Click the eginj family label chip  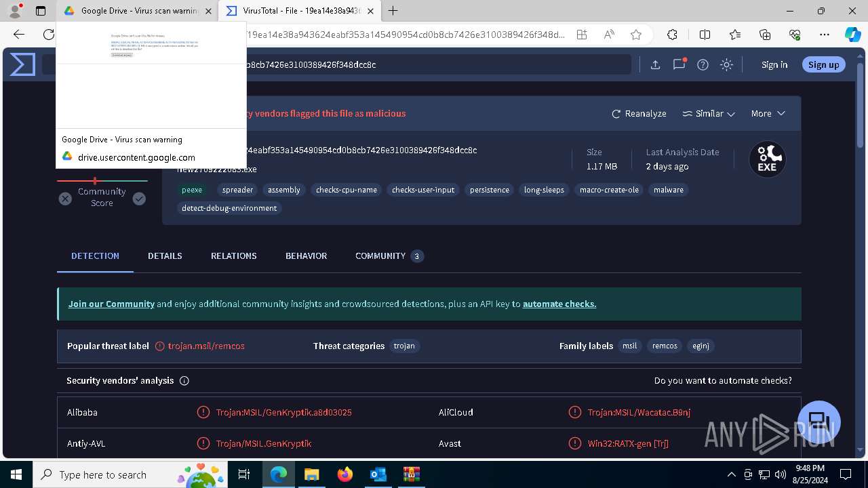[701, 346]
